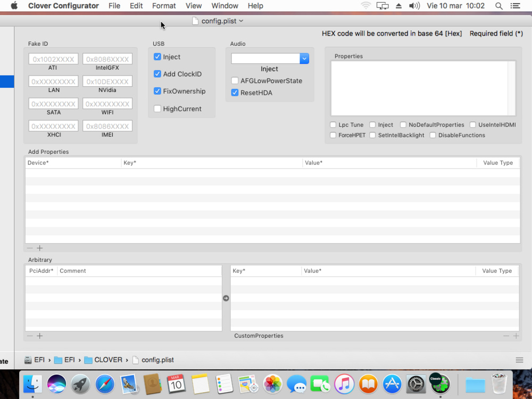Enable NoDefaultProperties checkbox
532x399 pixels.
point(403,125)
